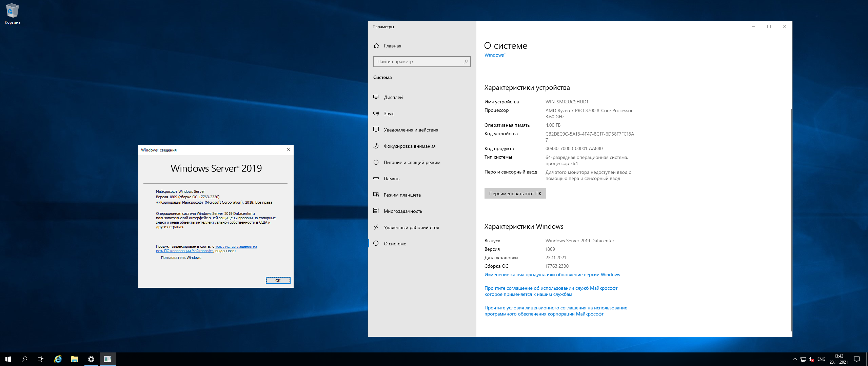Screen dimensions: 868x366
Task: Open software license terms link
Action: pos(556,311)
